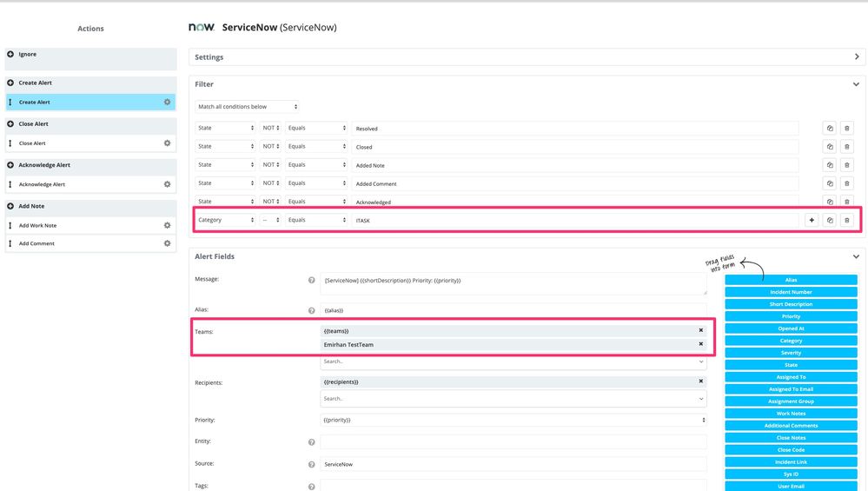Copy the Added Note filter condition
The height and width of the screenshot is (491, 868).
[829, 164]
